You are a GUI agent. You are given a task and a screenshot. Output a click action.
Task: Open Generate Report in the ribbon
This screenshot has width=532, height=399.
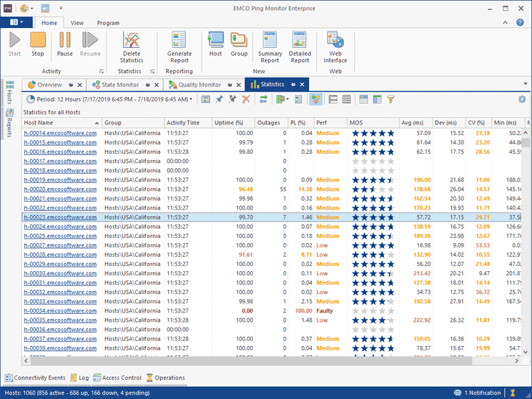click(x=179, y=47)
